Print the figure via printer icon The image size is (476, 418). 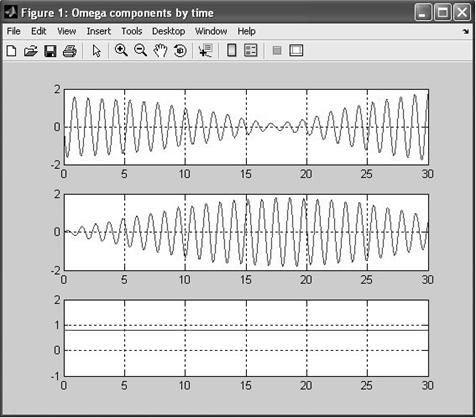(x=70, y=51)
